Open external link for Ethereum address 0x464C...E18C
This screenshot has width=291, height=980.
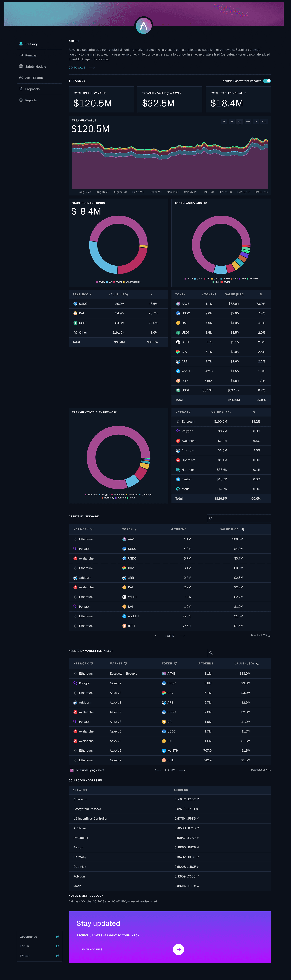pyautogui.click(x=198, y=799)
